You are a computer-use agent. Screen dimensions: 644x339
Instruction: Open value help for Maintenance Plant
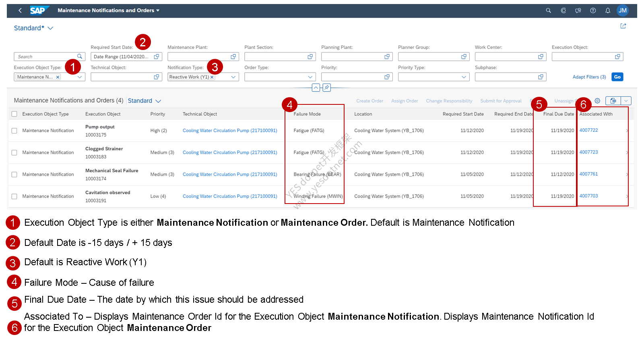tap(233, 56)
